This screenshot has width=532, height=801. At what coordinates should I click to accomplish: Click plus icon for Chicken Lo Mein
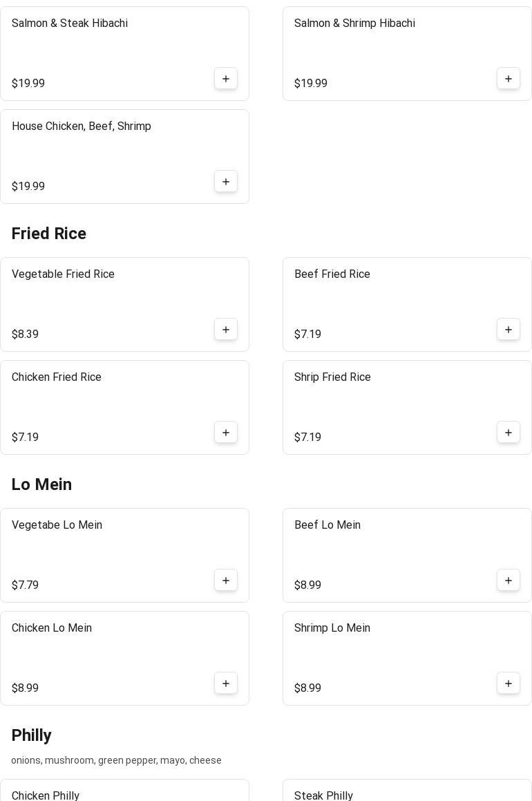(x=226, y=684)
